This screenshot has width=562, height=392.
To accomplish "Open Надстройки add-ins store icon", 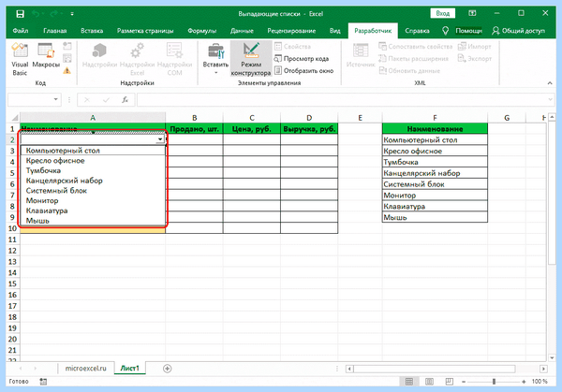I will tap(99, 55).
